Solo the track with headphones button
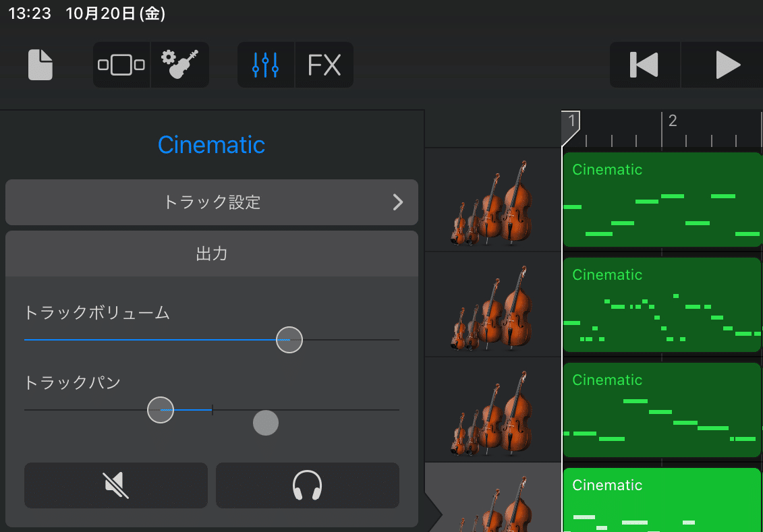 [x=308, y=485]
